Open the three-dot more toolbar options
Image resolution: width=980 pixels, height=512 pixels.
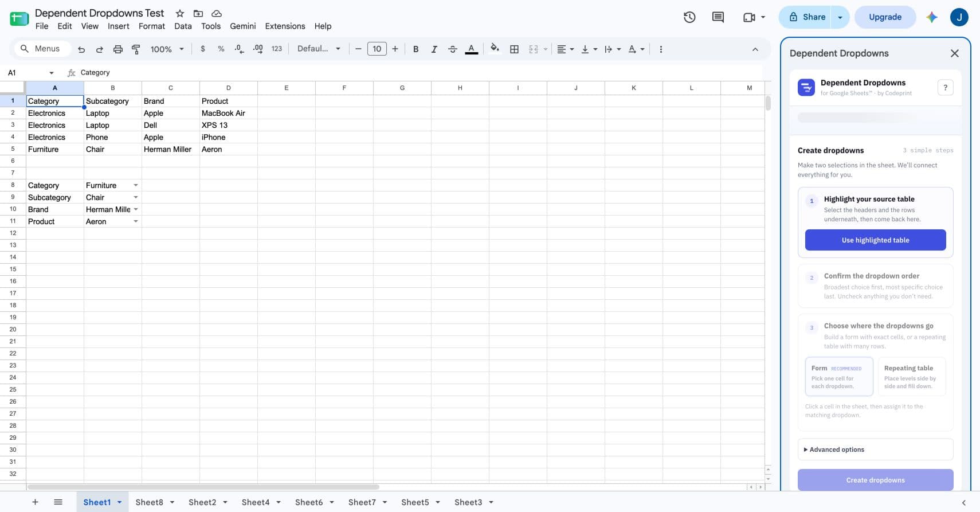[x=661, y=49]
